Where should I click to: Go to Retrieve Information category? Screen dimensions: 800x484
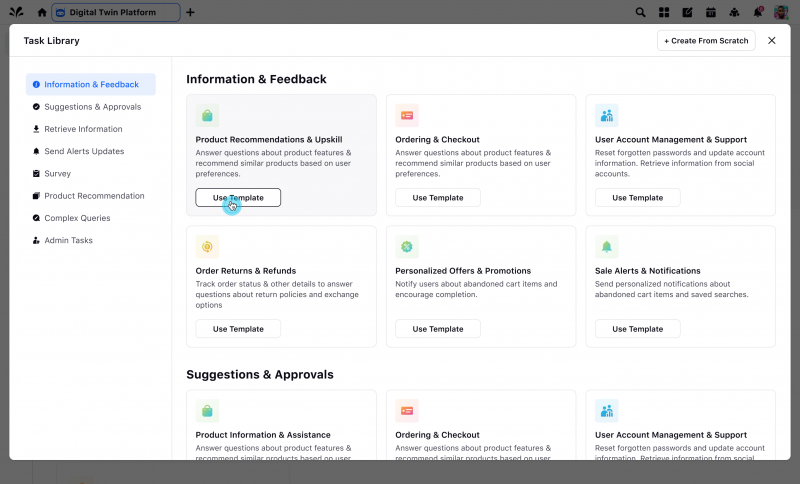83,129
